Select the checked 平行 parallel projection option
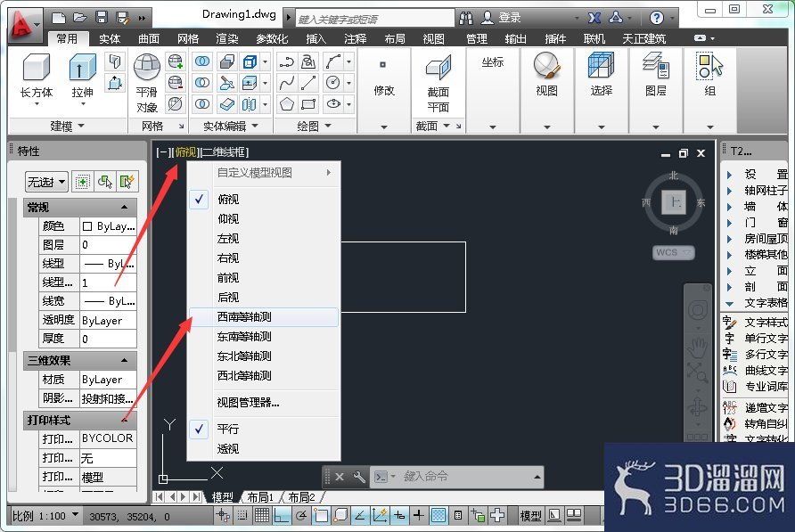This screenshot has width=795, height=532. point(264,429)
